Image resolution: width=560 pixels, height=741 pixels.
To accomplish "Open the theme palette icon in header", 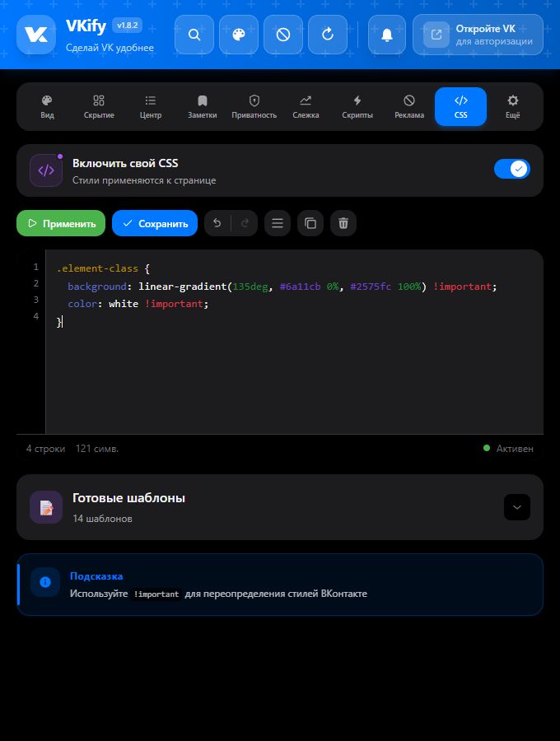I will [x=239, y=35].
